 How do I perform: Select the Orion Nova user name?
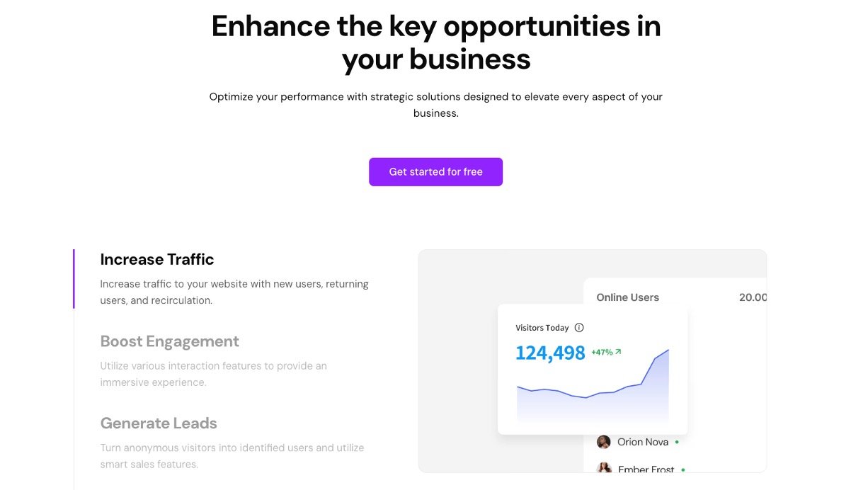(x=643, y=442)
